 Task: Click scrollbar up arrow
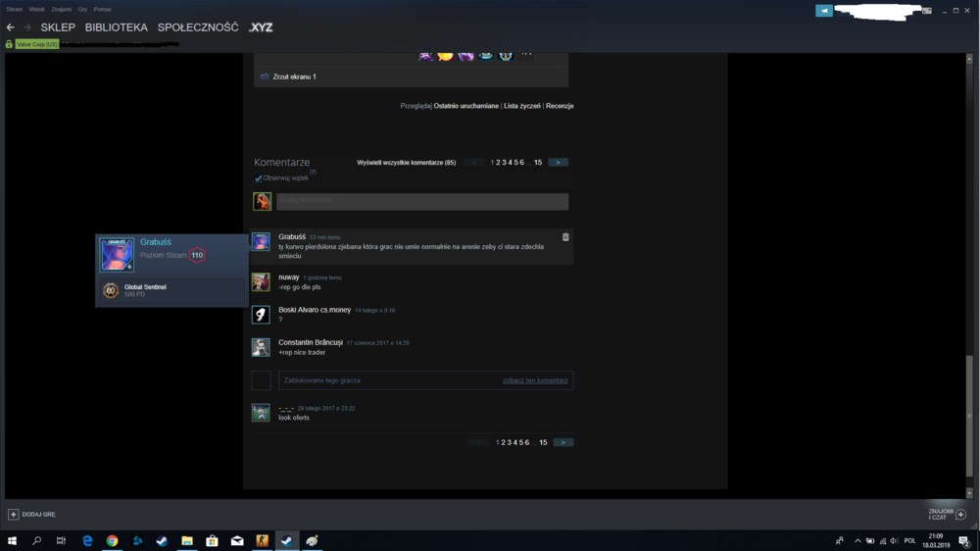click(x=969, y=59)
